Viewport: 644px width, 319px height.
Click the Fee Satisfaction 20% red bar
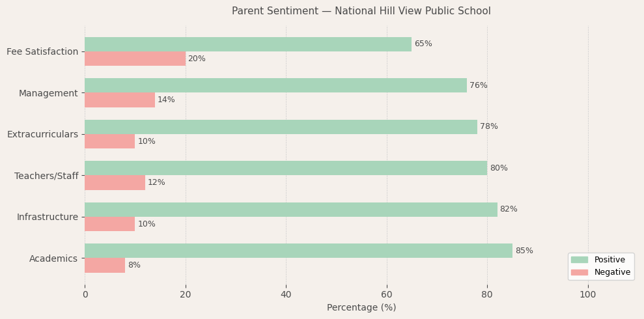click(x=135, y=59)
